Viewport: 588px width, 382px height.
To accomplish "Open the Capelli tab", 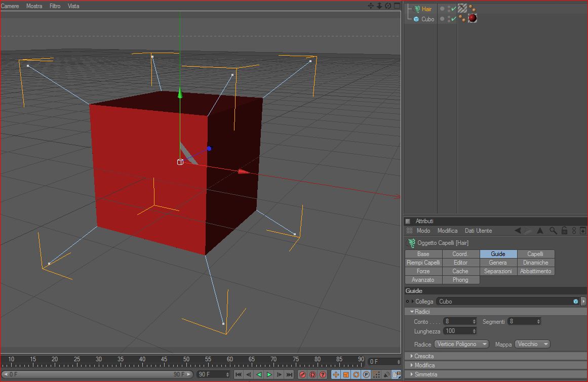I will (535, 254).
